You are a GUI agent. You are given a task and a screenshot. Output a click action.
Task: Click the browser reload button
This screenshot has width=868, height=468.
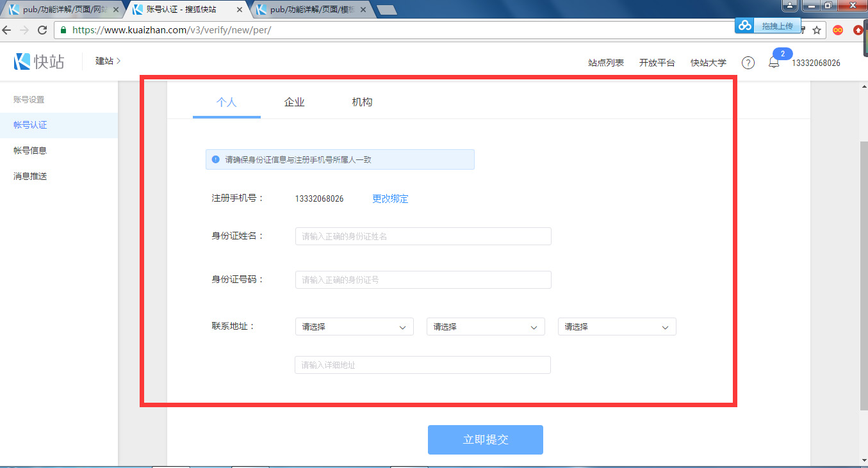pos(42,30)
